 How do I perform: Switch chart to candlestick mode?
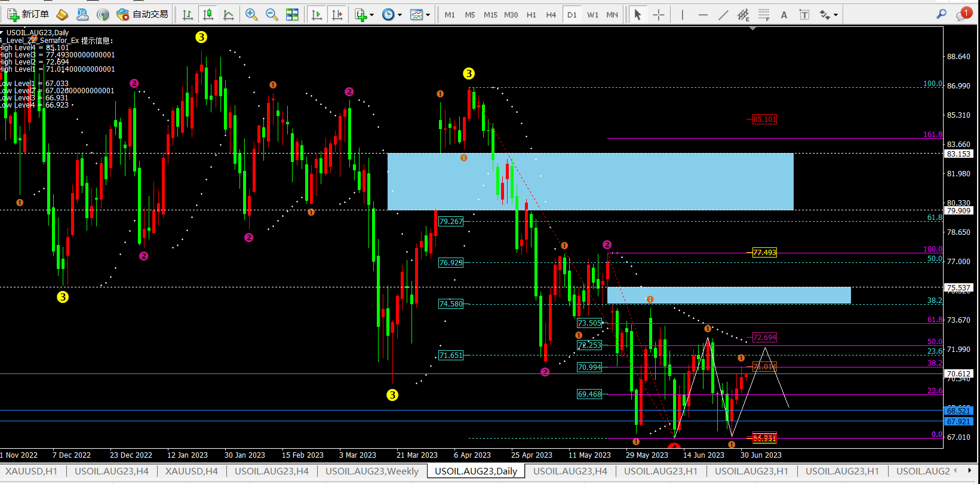pyautogui.click(x=208, y=14)
